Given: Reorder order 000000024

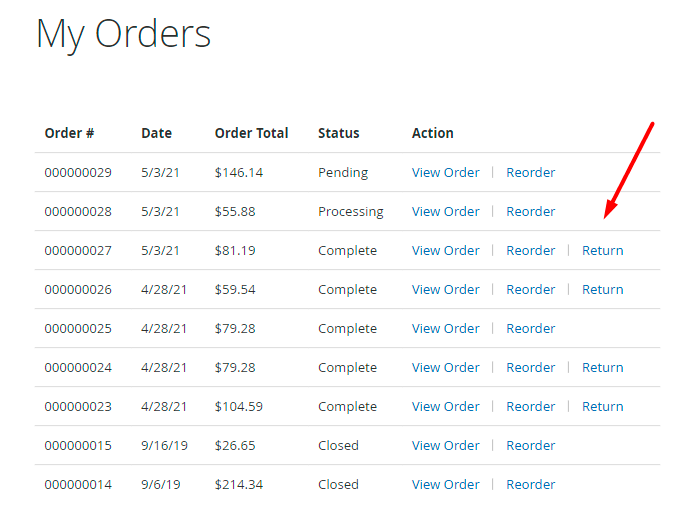Looking at the screenshot, I should click(x=530, y=367).
